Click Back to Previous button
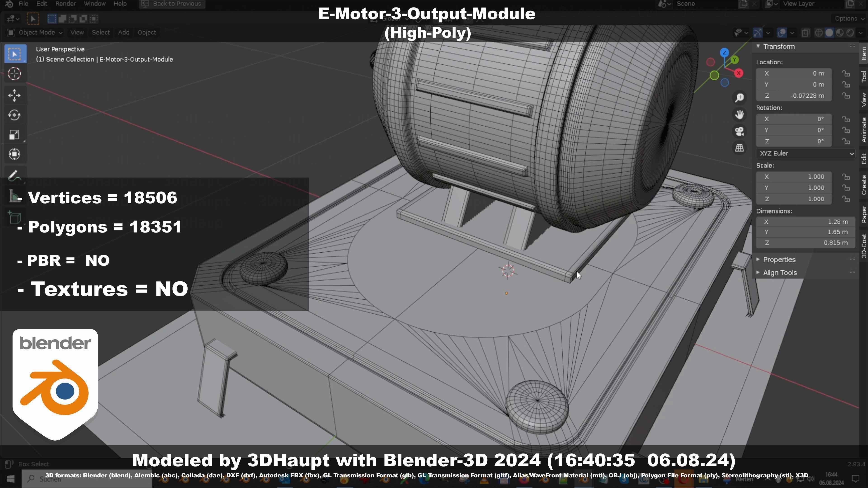 tap(172, 4)
